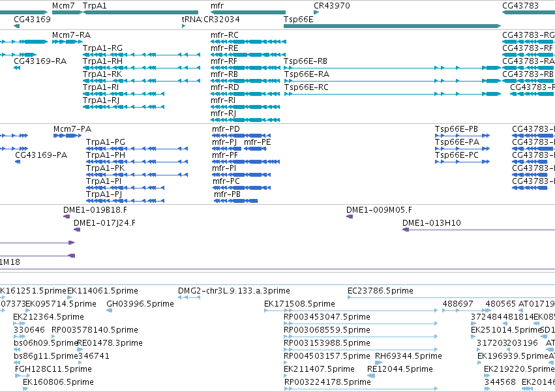The height and width of the screenshot is (392, 555).
Task: Click the Tsp66E-PC protein label
Action: pyautogui.click(x=457, y=155)
